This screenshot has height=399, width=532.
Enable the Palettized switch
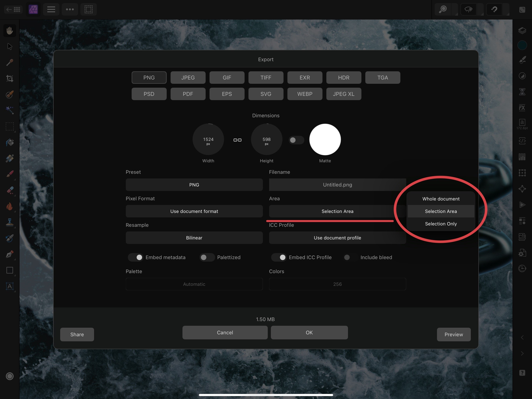pyautogui.click(x=207, y=257)
